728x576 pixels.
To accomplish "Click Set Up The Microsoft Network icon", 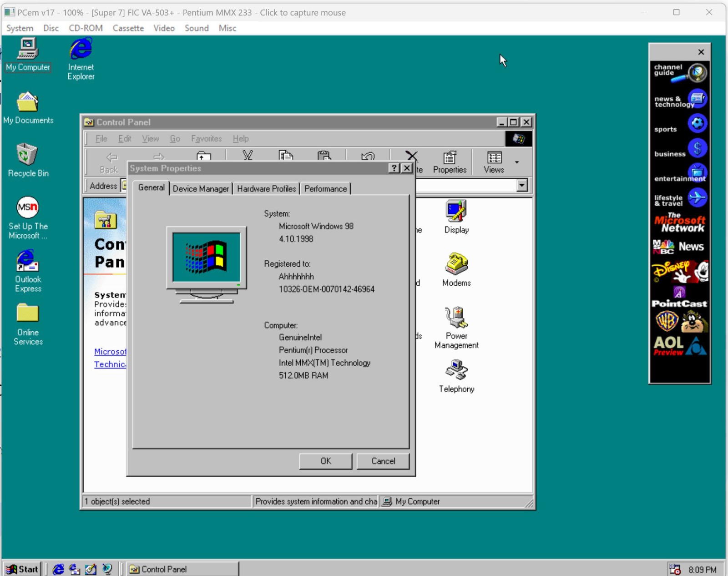I will pos(28,217).
